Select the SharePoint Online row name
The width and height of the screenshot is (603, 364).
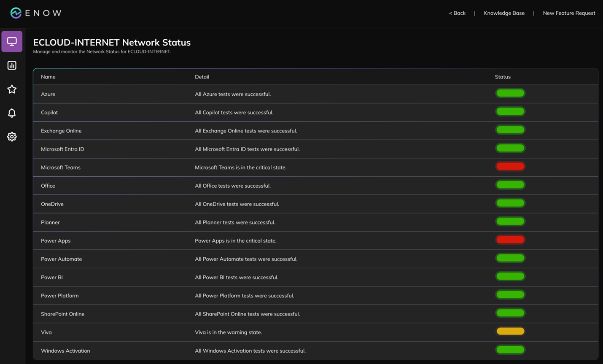tap(63, 314)
